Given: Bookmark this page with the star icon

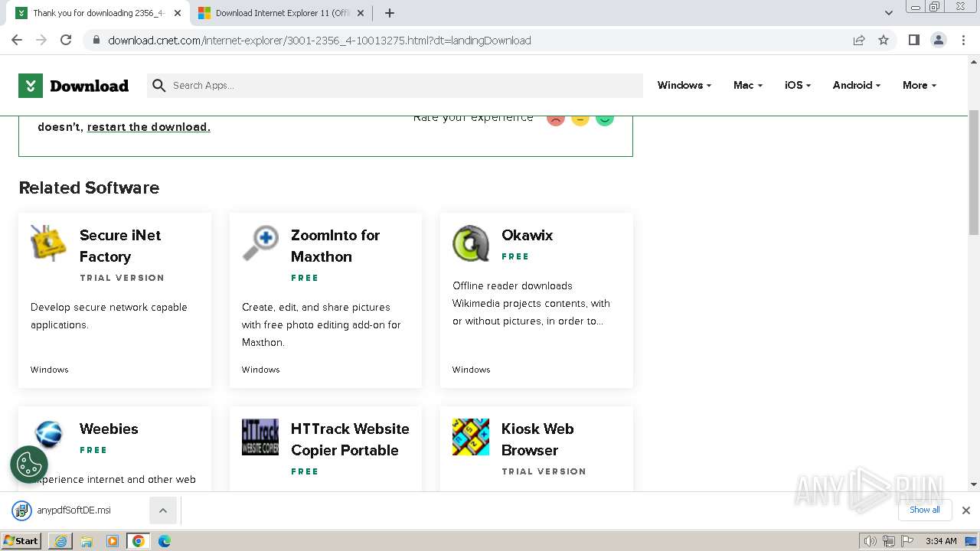Looking at the screenshot, I should coord(884,40).
